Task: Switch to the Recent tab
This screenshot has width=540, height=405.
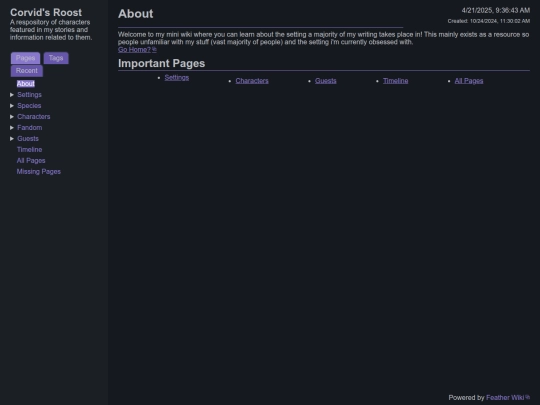Action: pos(27,71)
